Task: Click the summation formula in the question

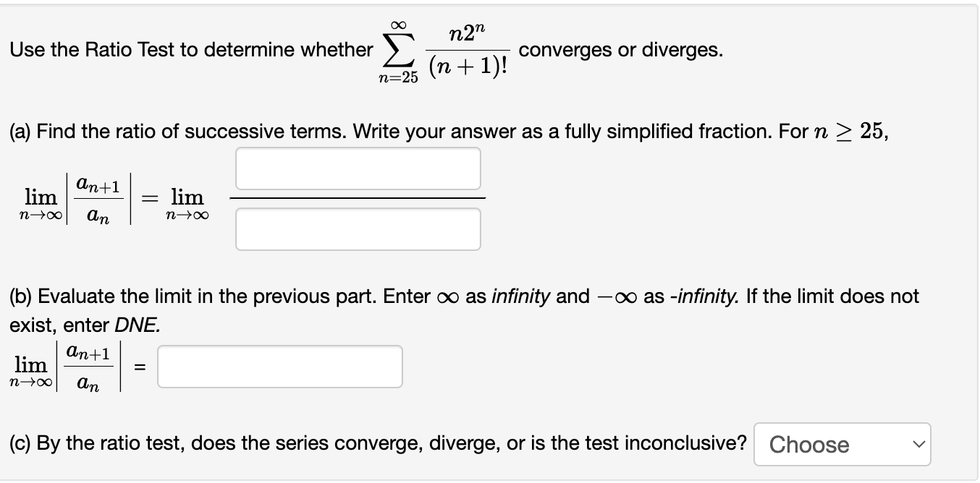Action: tap(444, 47)
